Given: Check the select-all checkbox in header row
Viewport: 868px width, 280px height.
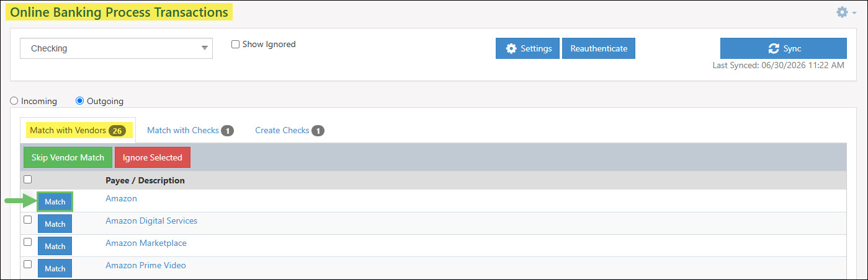Looking at the screenshot, I should [27, 180].
